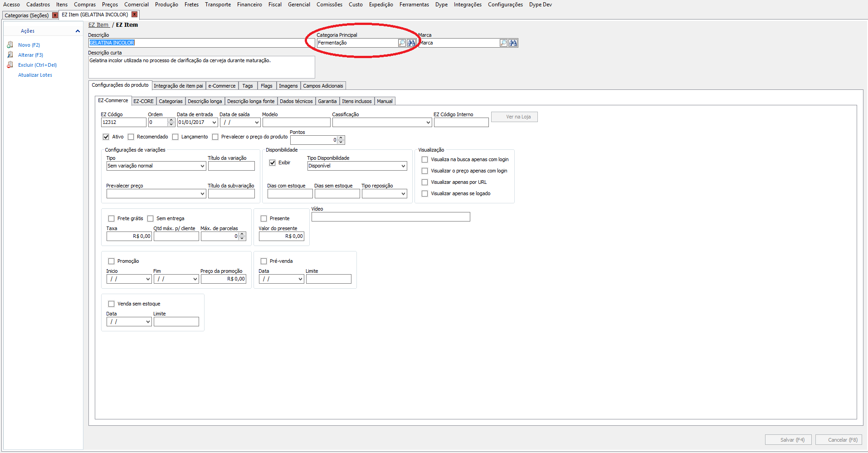
Task: Open the Cadastros menu
Action: 38,5
